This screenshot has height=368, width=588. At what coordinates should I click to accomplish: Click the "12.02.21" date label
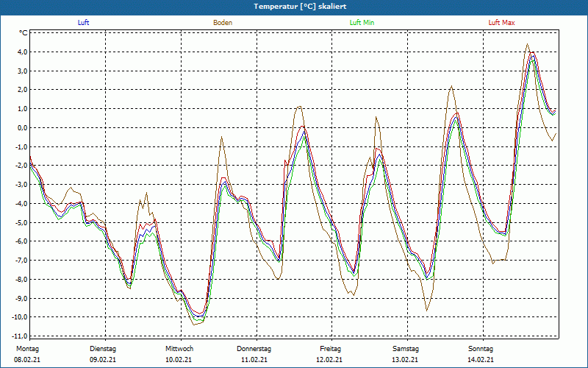tap(329, 360)
